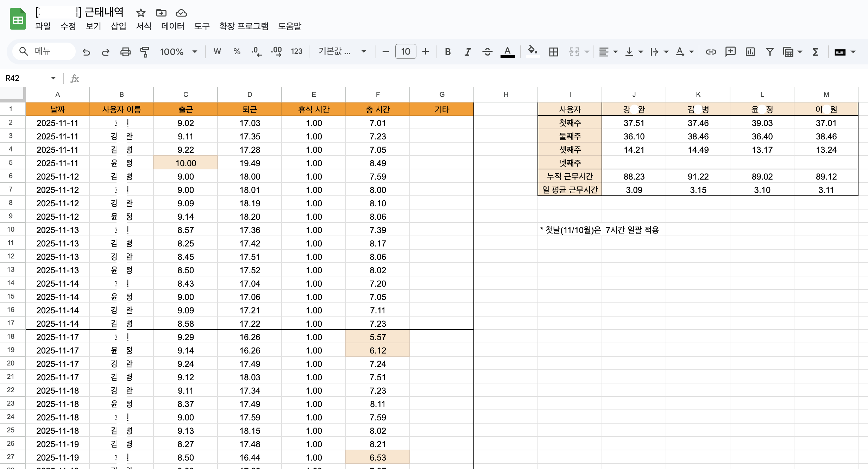Star this spreadsheet document
This screenshot has width=868, height=469.
pos(141,13)
